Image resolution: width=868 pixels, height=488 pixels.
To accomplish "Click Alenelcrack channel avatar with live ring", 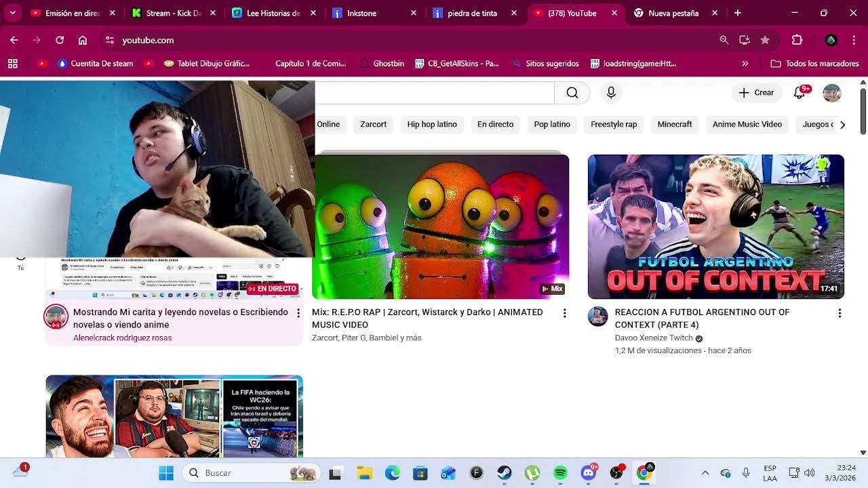I will (56, 317).
